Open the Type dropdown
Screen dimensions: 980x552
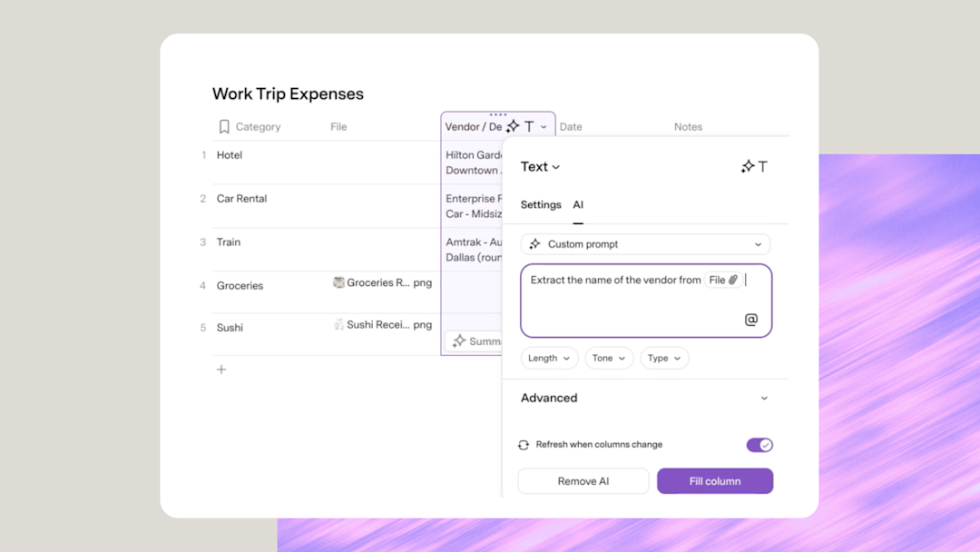(x=664, y=359)
